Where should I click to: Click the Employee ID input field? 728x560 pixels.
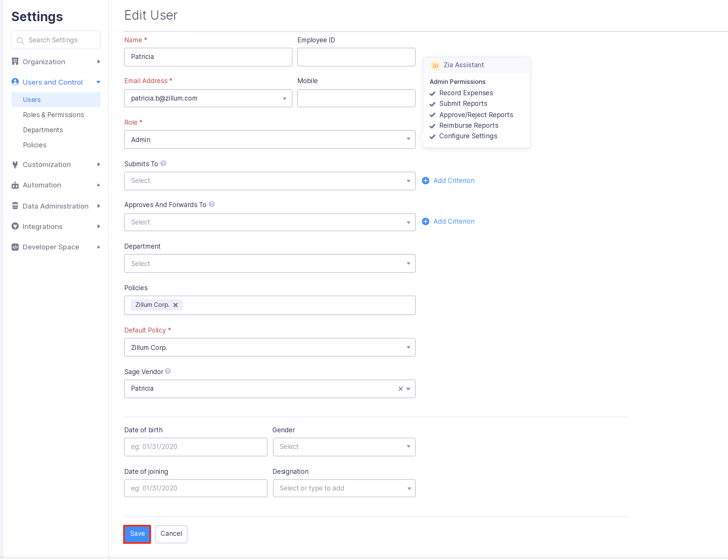pos(356,57)
